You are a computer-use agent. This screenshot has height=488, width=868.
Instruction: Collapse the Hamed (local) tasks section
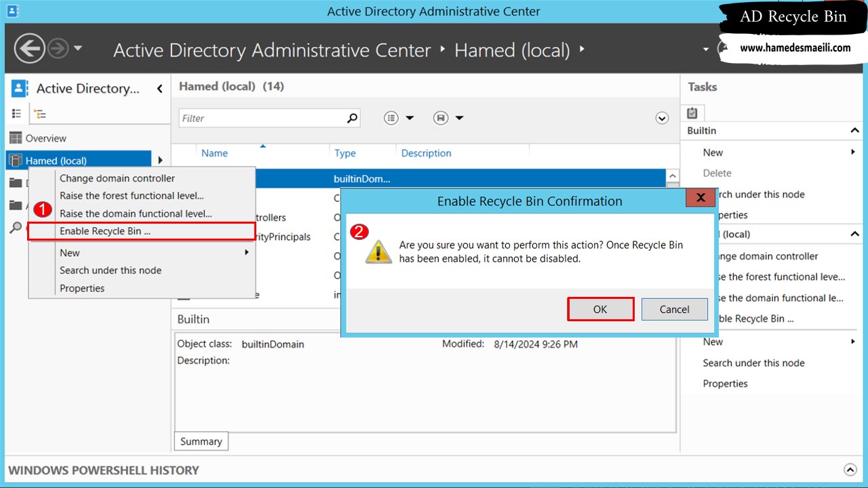point(854,234)
